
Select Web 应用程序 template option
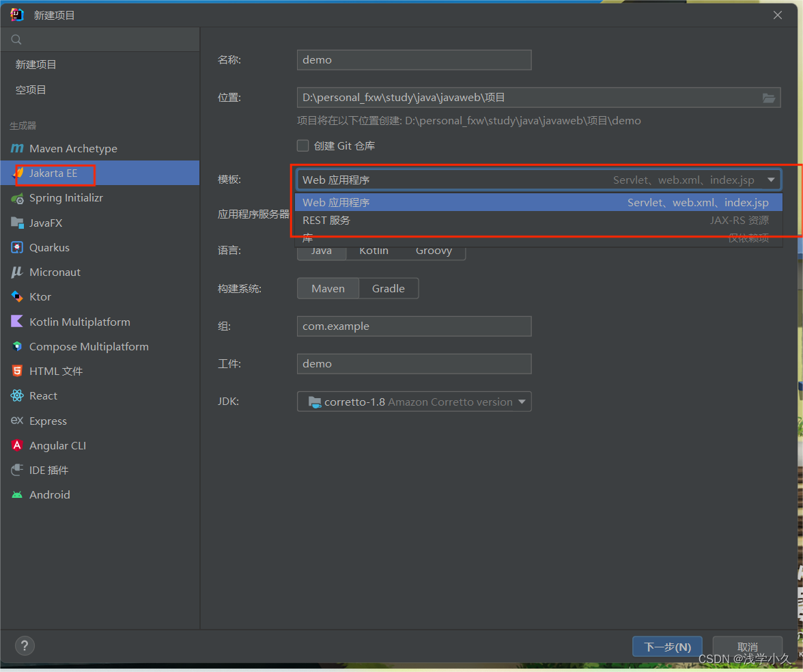click(x=538, y=202)
